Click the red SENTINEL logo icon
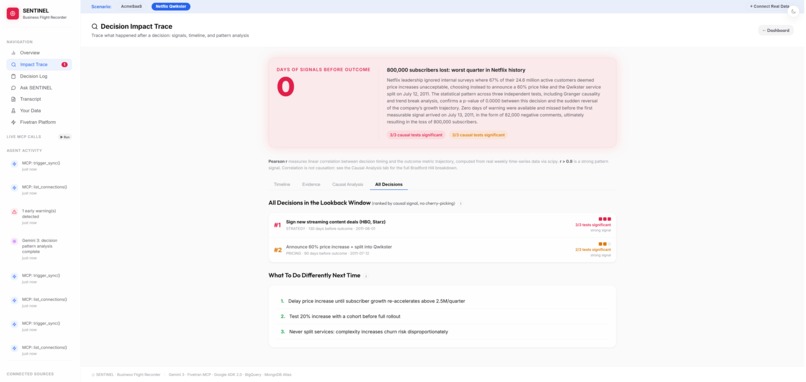806x382 pixels. 13,13
